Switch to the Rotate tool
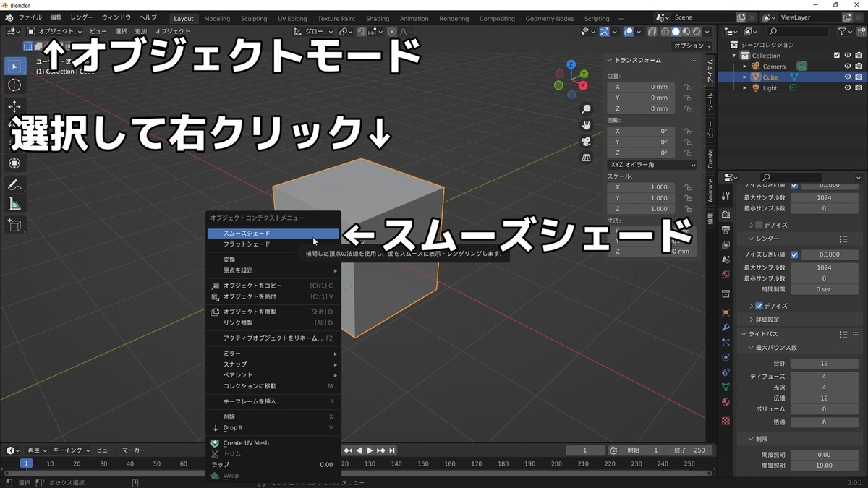The width and height of the screenshot is (868, 488). pyautogui.click(x=14, y=125)
